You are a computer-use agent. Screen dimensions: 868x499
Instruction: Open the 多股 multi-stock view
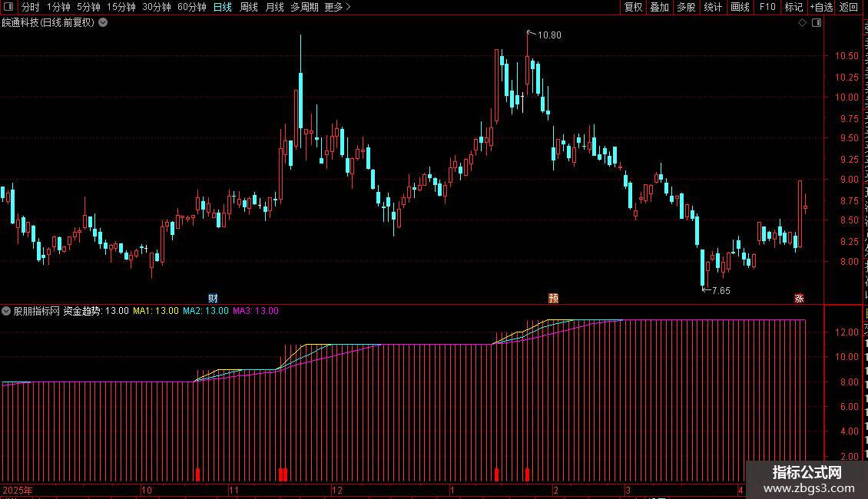coord(686,7)
